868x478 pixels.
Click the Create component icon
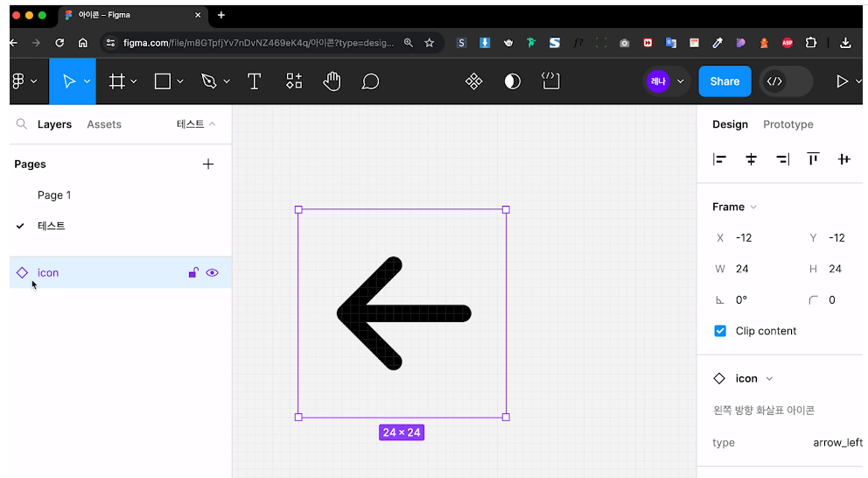(x=474, y=81)
